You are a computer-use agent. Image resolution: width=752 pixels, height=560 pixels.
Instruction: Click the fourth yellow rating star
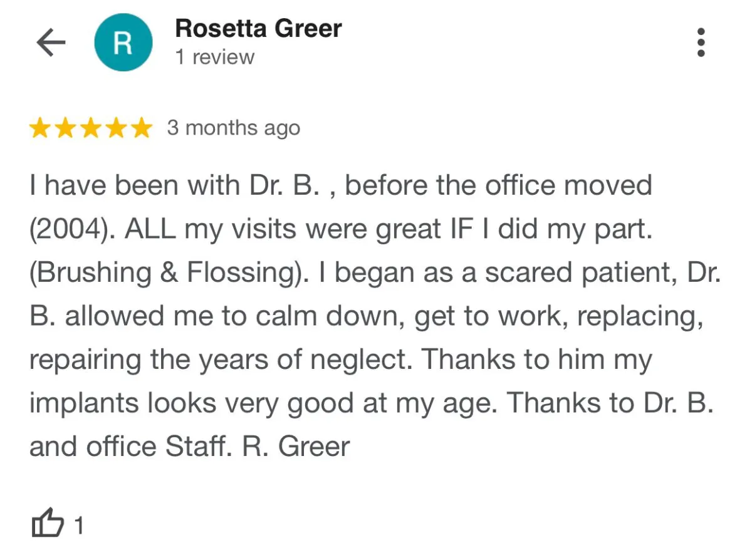coord(116,128)
